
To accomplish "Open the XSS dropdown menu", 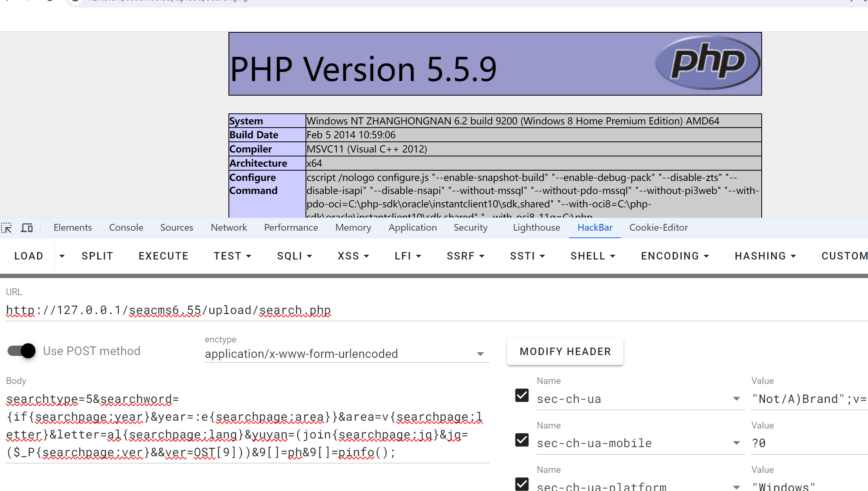I will click(353, 256).
